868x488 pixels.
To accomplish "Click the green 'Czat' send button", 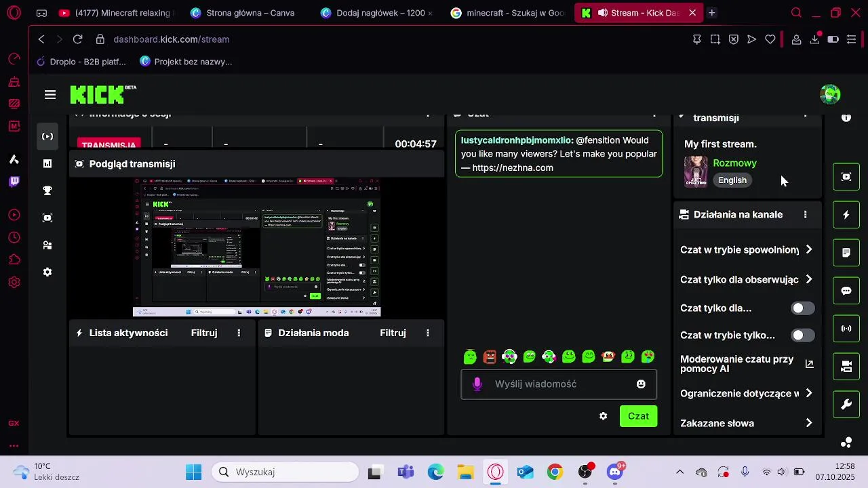I will click(638, 416).
